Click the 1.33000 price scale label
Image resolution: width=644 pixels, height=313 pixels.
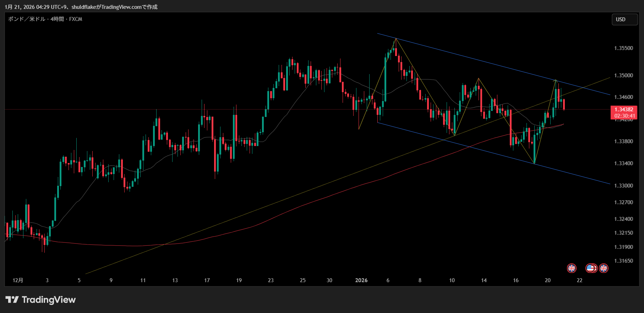tap(623, 186)
